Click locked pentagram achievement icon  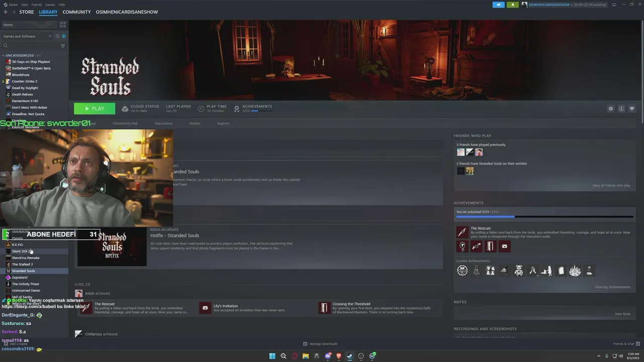point(462,270)
